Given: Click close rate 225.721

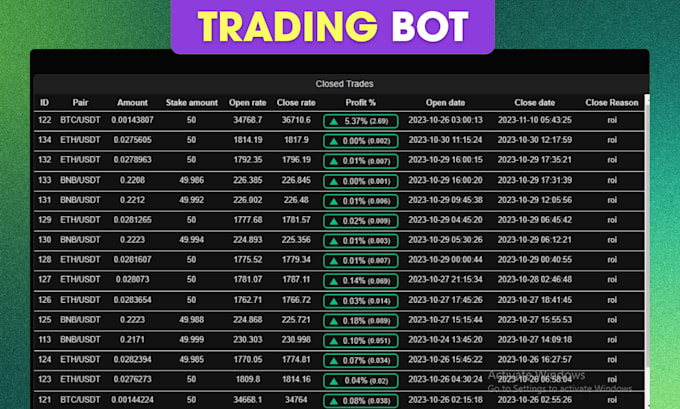Looking at the screenshot, I should [x=296, y=320].
